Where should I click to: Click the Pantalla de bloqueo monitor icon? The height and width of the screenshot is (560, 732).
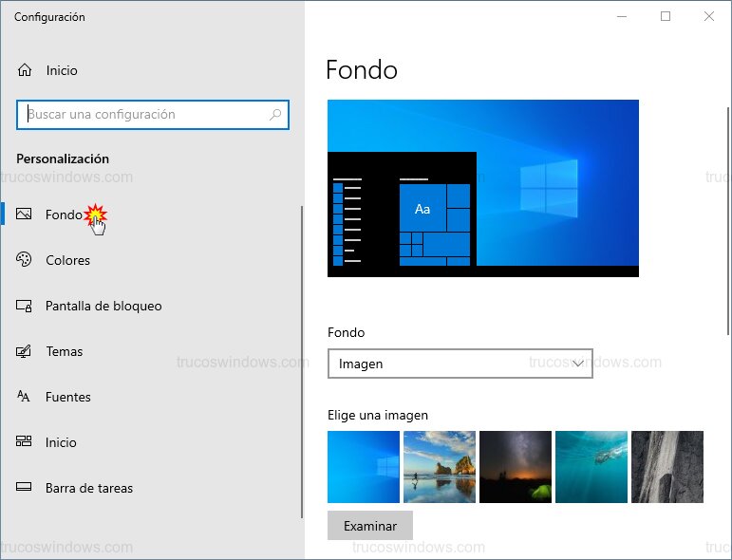pos(25,306)
